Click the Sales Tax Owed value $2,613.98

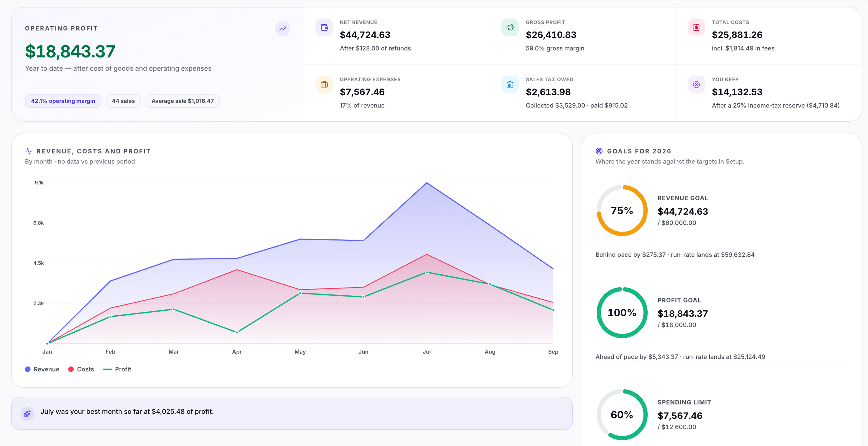pos(548,92)
